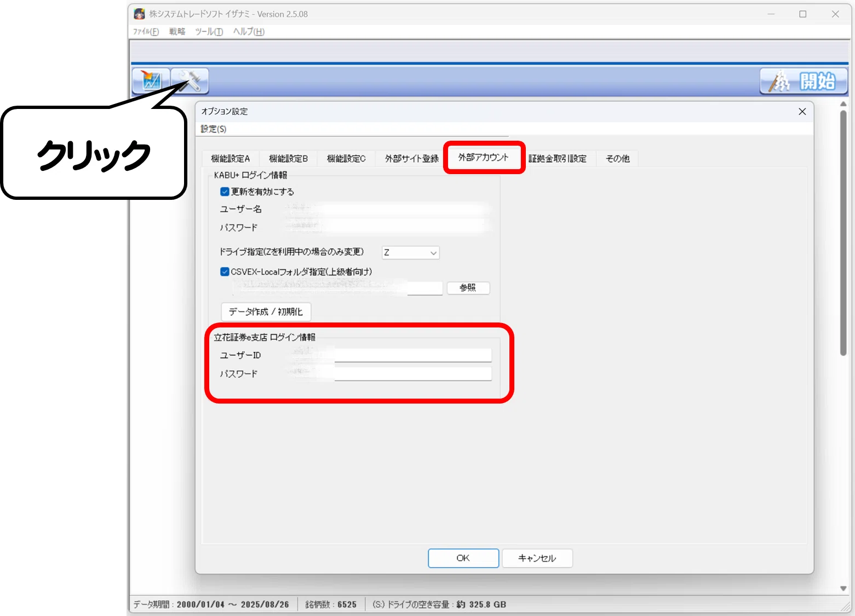Click the chart icon in the toolbar

pyautogui.click(x=151, y=81)
